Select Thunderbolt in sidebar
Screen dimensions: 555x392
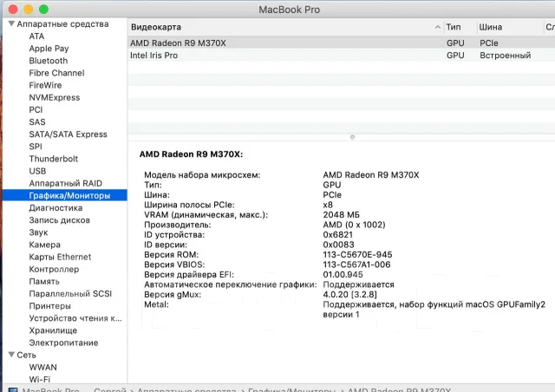click(x=54, y=159)
